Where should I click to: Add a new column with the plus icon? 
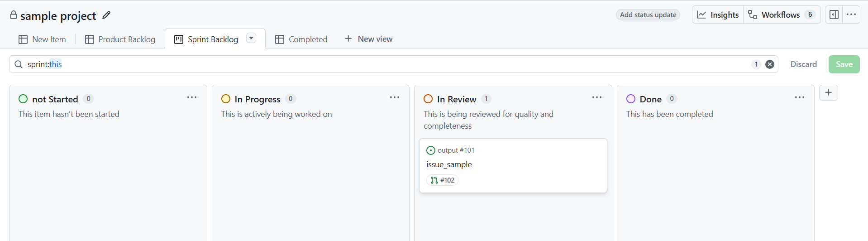829,92
